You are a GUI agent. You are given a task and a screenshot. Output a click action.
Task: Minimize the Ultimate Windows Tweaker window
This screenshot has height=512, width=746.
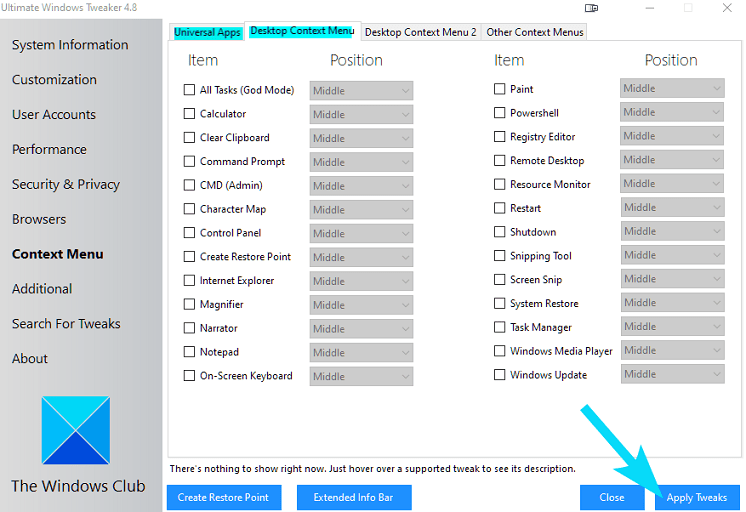[x=649, y=8]
